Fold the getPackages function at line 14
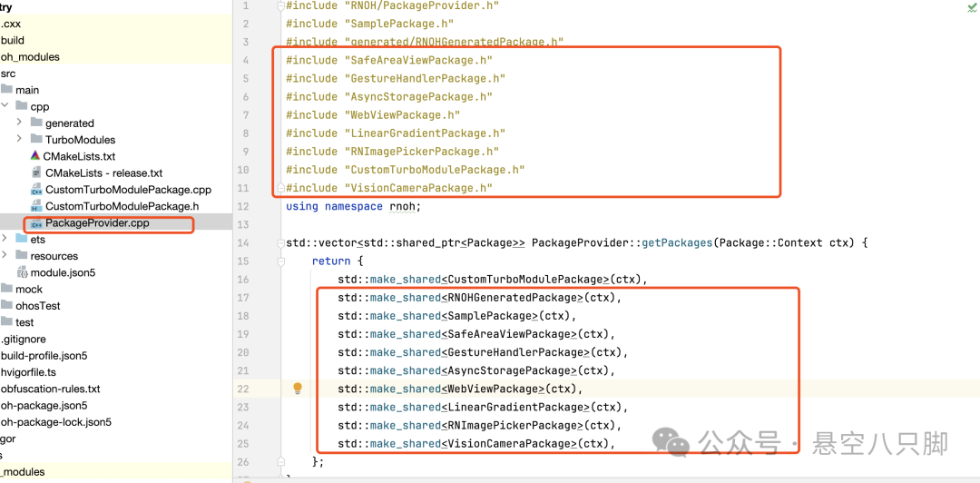The image size is (980, 483). 280,242
